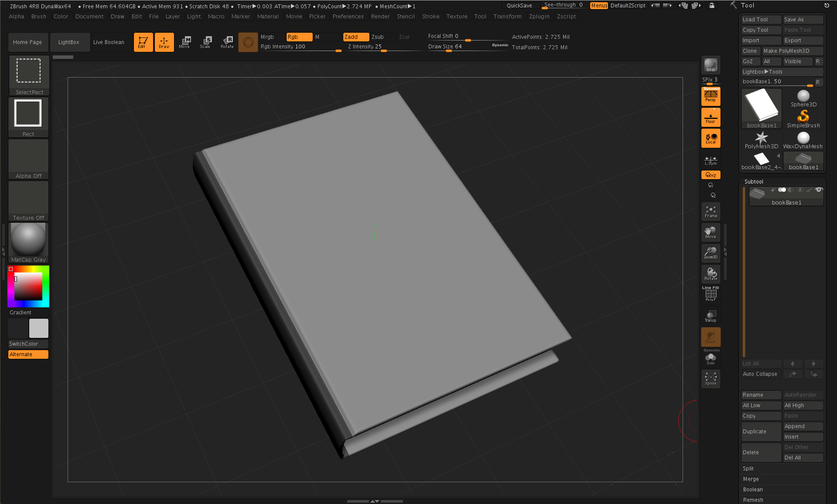
Task: Toggle the Floor grid display
Action: click(x=711, y=117)
